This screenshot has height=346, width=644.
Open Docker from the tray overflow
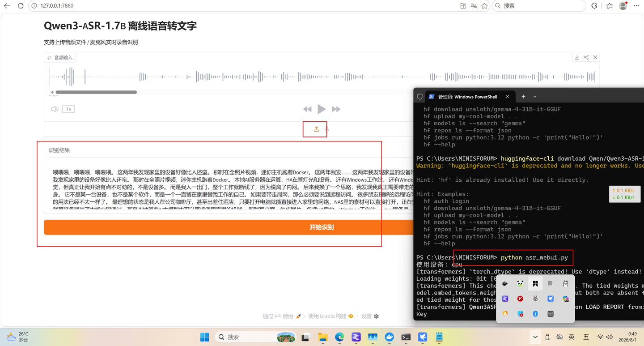click(505, 283)
